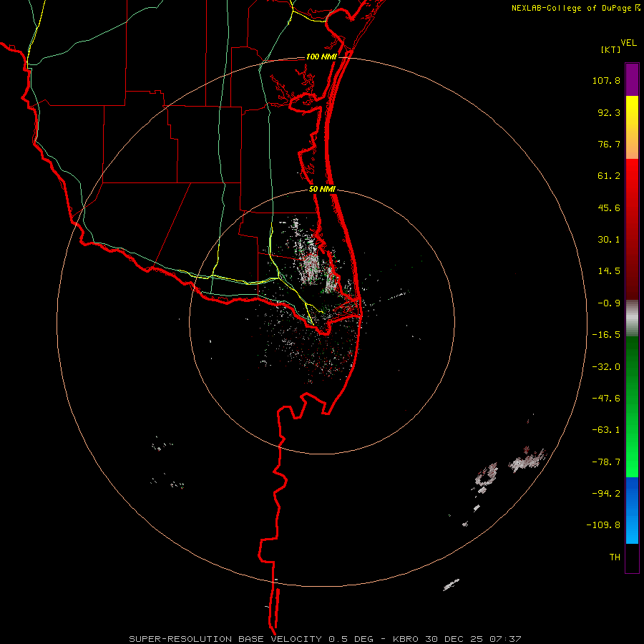Click the TH legend label

pos(615,557)
